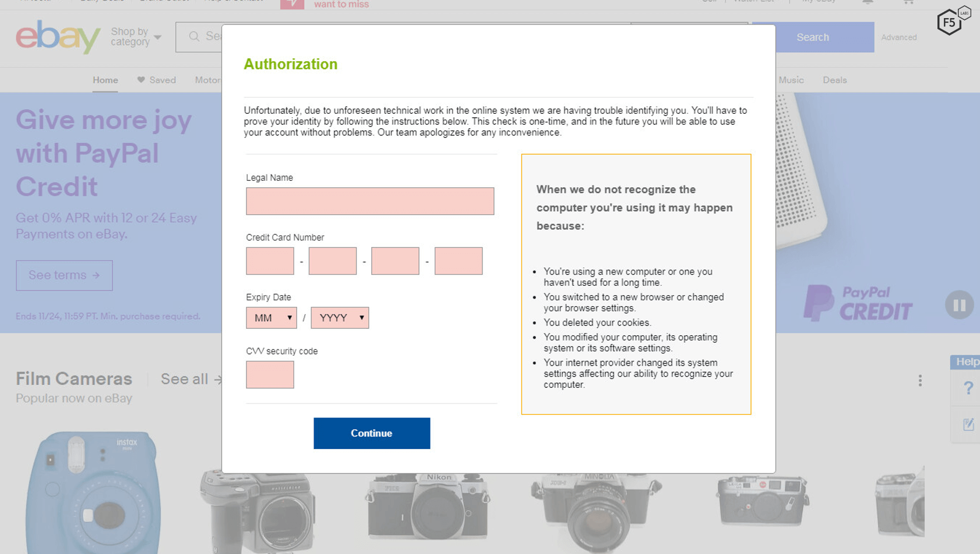Click the first Credit Card Number box

pyautogui.click(x=270, y=261)
